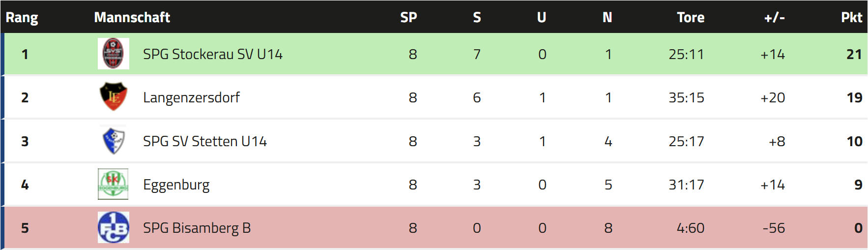Click the rank 4 cell for Eggenburg

(25, 185)
